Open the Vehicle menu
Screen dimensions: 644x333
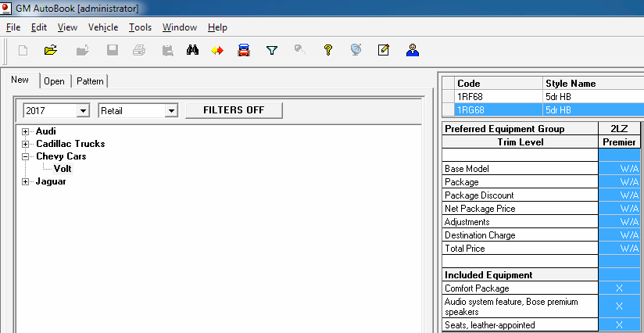[103, 27]
